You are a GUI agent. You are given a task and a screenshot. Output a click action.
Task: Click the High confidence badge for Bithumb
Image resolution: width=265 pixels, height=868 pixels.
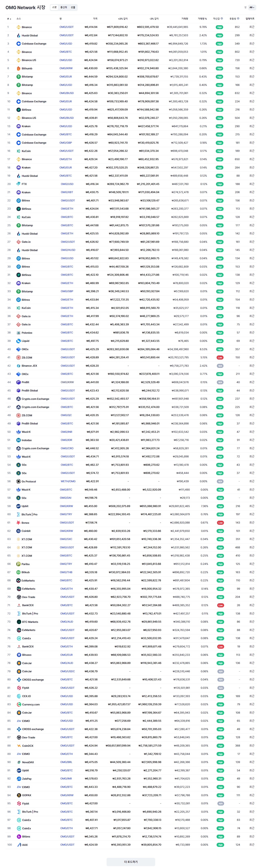(x=219, y=68)
